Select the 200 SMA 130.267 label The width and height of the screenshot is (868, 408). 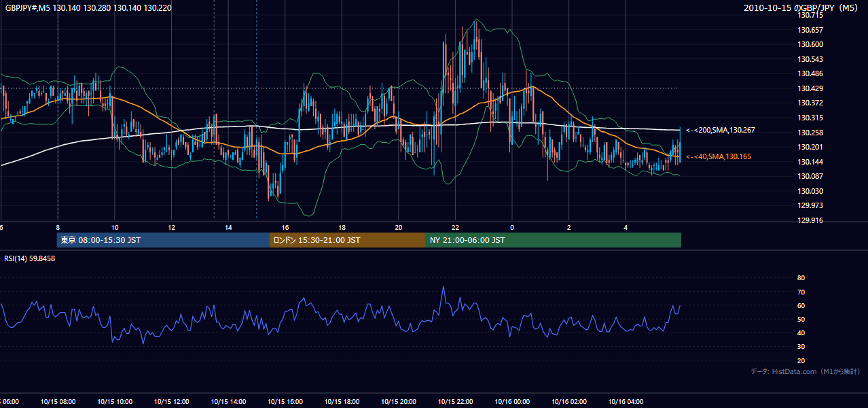tap(721, 130)
